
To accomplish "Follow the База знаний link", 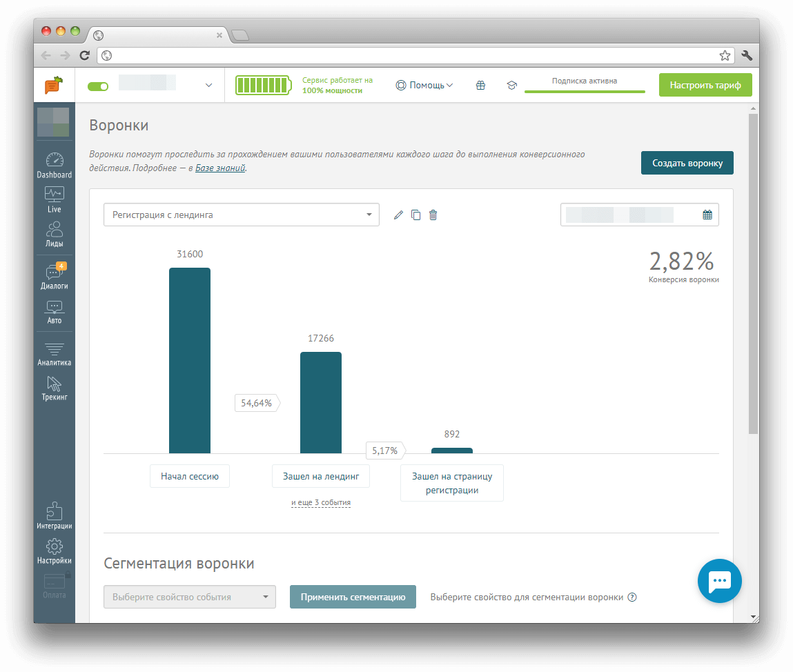I will click(220, 168).
